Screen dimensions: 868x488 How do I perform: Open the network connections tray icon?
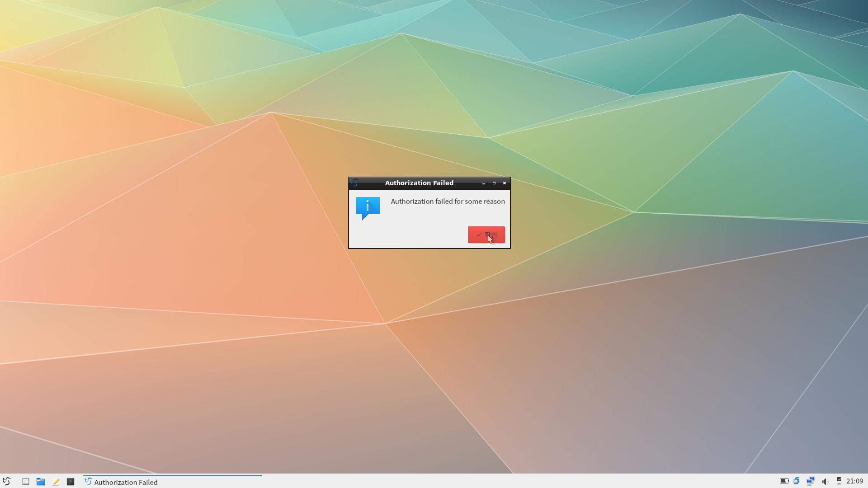tap(811, 481)
